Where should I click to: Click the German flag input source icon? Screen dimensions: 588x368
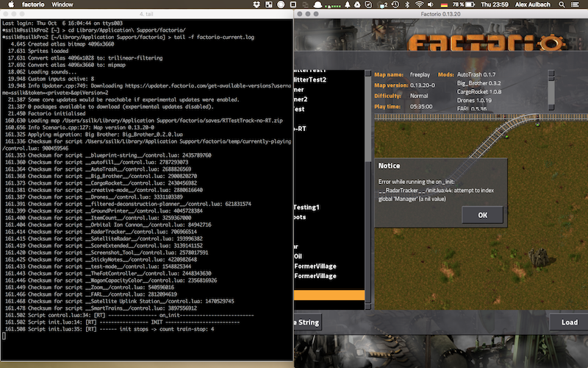445,4
